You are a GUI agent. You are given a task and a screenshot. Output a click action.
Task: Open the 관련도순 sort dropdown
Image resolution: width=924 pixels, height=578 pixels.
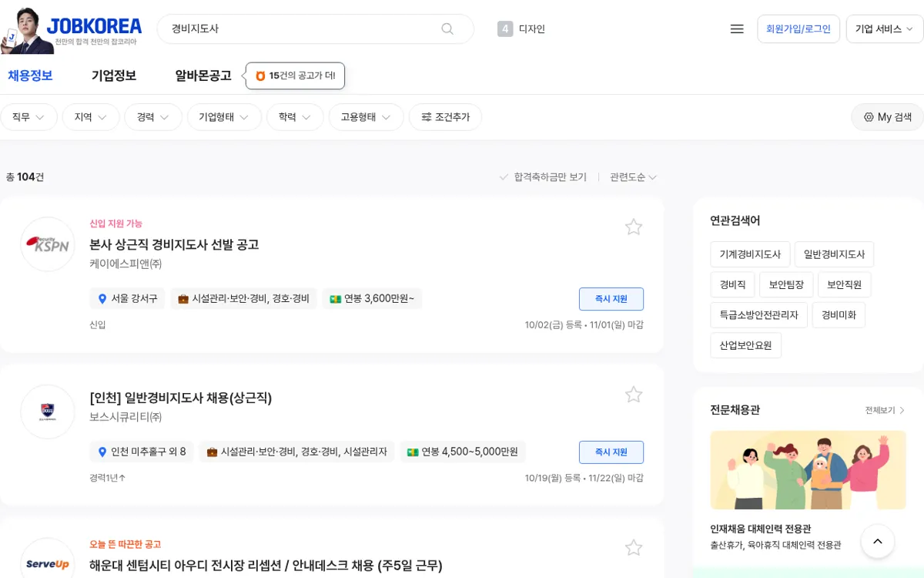click(633, 177)
